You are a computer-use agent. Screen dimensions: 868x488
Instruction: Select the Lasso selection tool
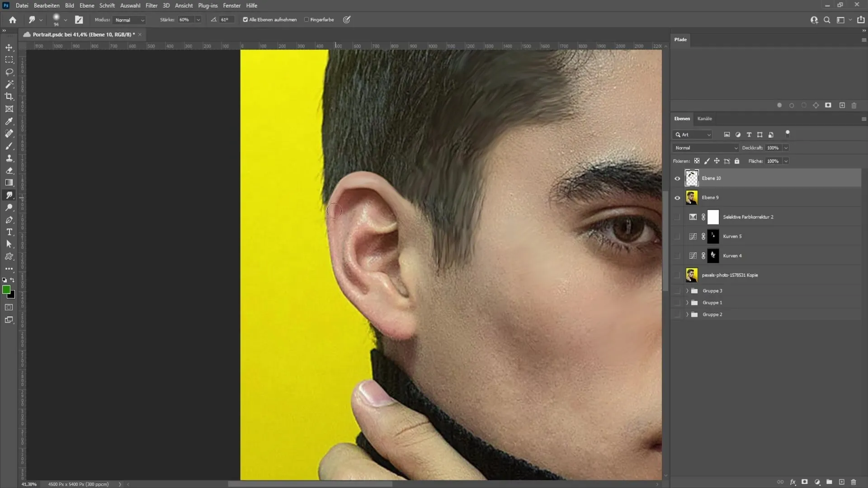click(9, 71)
